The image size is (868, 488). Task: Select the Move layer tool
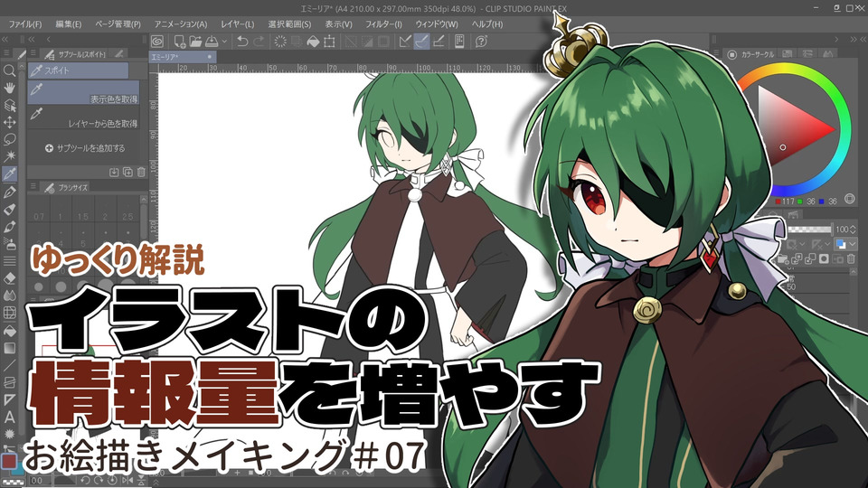coord(9,122)
